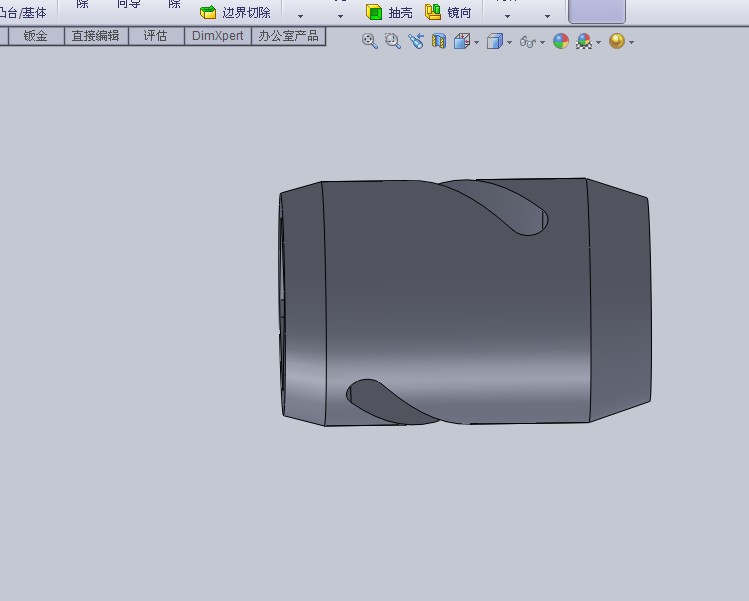Open the Display Style dropdown arrow
This screenshot has width=749, height=601.
point(510,43)
